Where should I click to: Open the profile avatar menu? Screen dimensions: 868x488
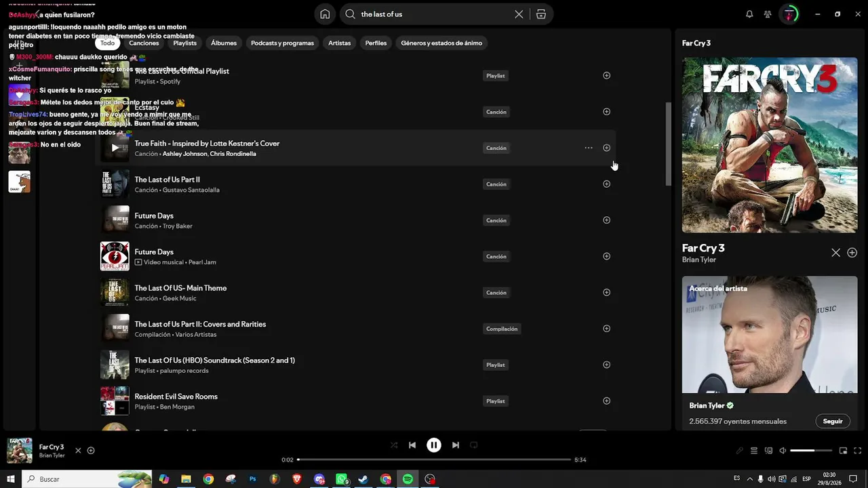point(789,14)
